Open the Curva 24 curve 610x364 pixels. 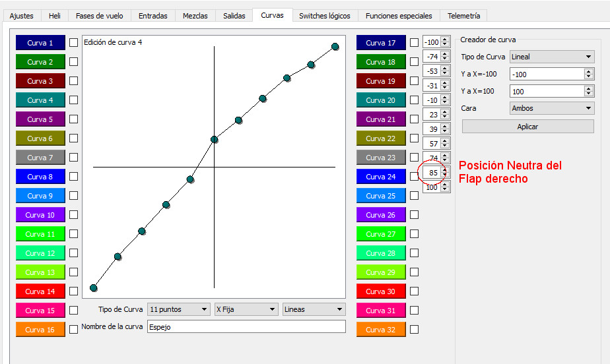coord(381,177)
